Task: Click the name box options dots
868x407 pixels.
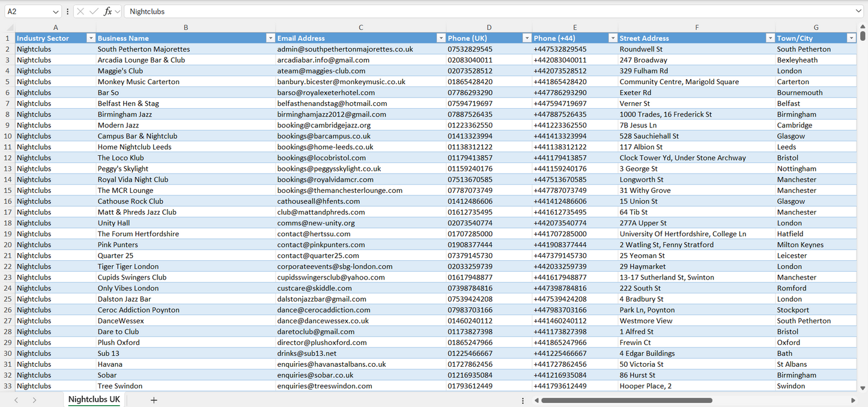Action: pyautogui.click(x=67, y=11)
